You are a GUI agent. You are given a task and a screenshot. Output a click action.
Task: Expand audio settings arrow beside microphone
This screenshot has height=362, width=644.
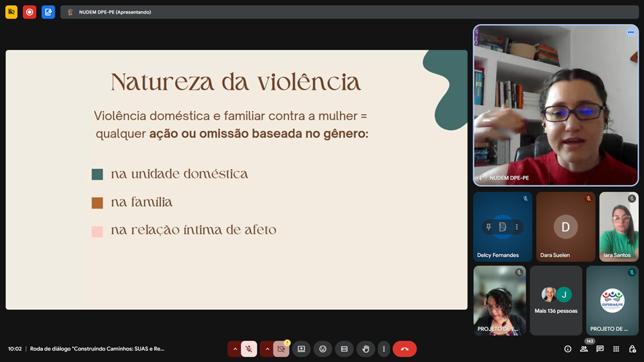point(234,349)
